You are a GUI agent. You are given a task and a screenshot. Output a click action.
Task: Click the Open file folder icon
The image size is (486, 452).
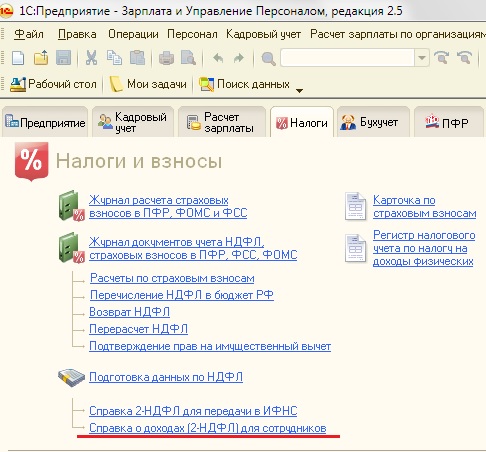click(x=41, y=58)
